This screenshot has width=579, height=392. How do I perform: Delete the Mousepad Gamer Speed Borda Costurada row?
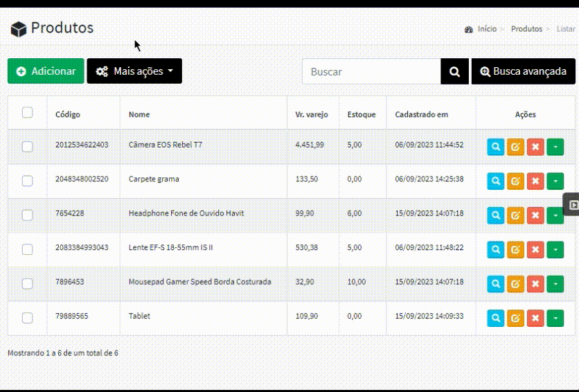coord(535,284)
